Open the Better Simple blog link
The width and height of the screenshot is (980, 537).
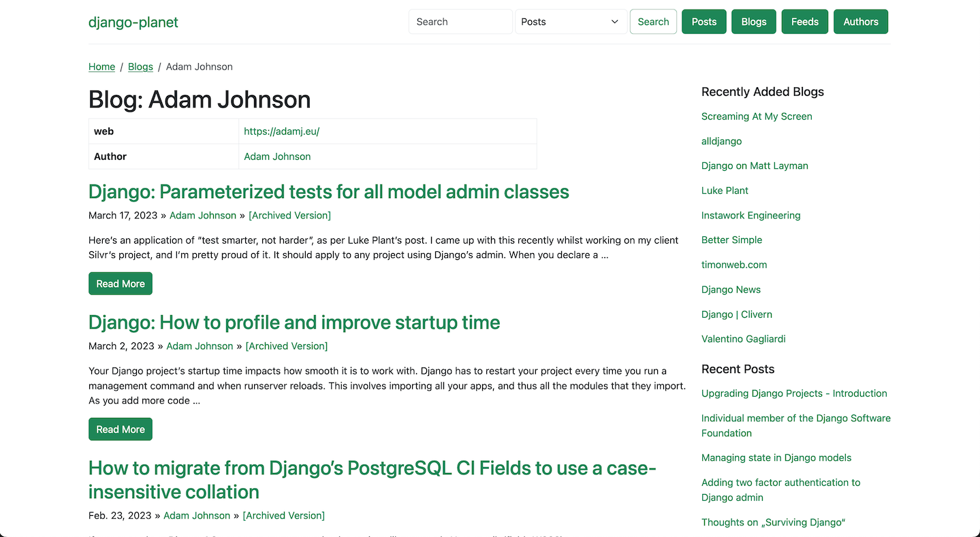(732, 240)
